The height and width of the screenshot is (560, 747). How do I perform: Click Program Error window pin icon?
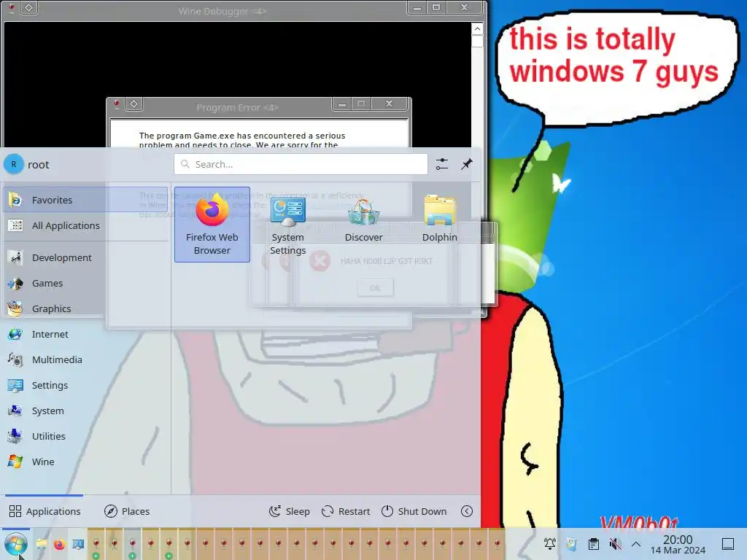tap(134, 104)
